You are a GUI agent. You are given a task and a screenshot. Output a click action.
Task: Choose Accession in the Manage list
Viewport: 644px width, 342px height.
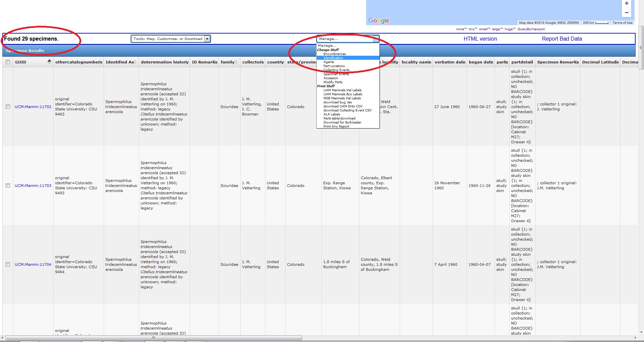point(331,78)
